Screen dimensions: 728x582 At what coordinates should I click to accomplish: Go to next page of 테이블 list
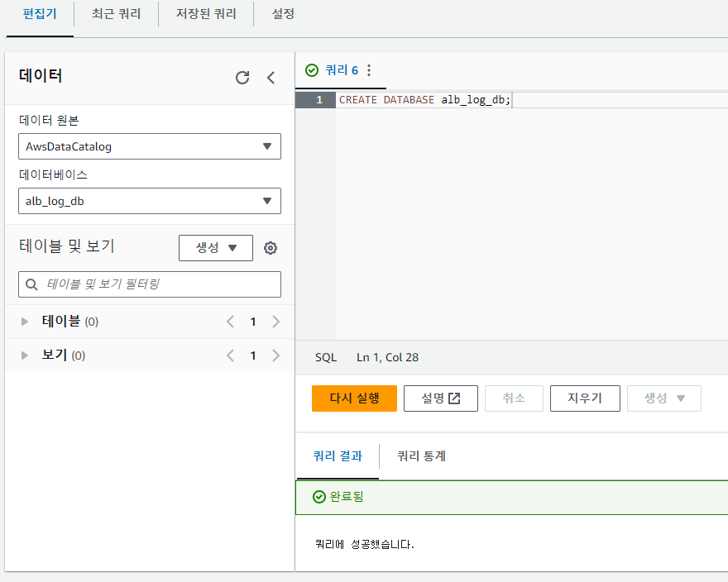click(x=276, y=322)
